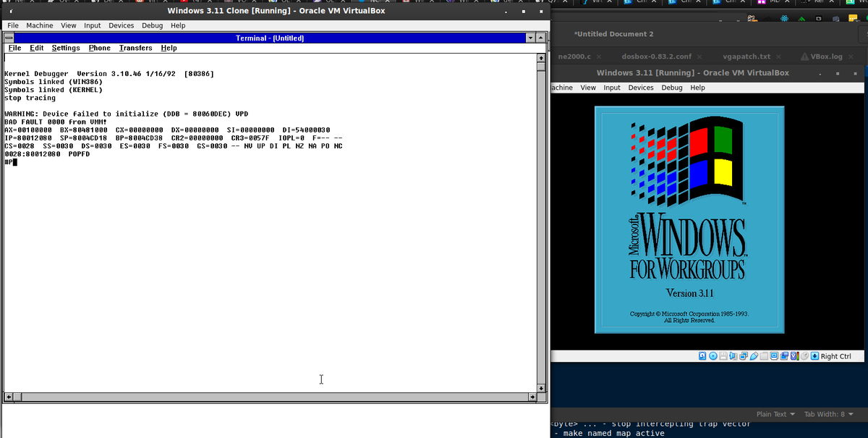Image resolution: width=868 pixels, height=438 pixels.
Task: Open Help menu in Windows 3.11 [Running] window
Action: coord(697,88)
